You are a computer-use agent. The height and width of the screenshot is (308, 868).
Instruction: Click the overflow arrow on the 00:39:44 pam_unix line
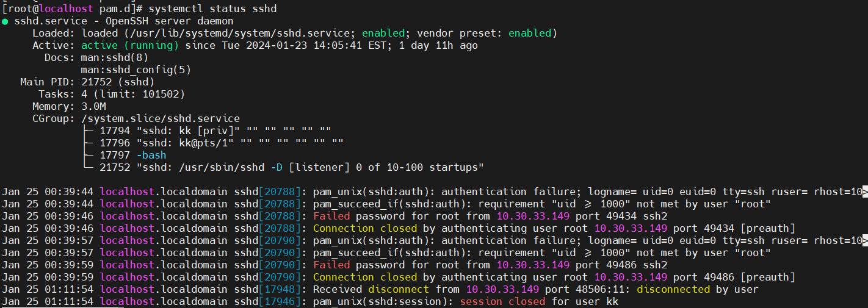864,192
